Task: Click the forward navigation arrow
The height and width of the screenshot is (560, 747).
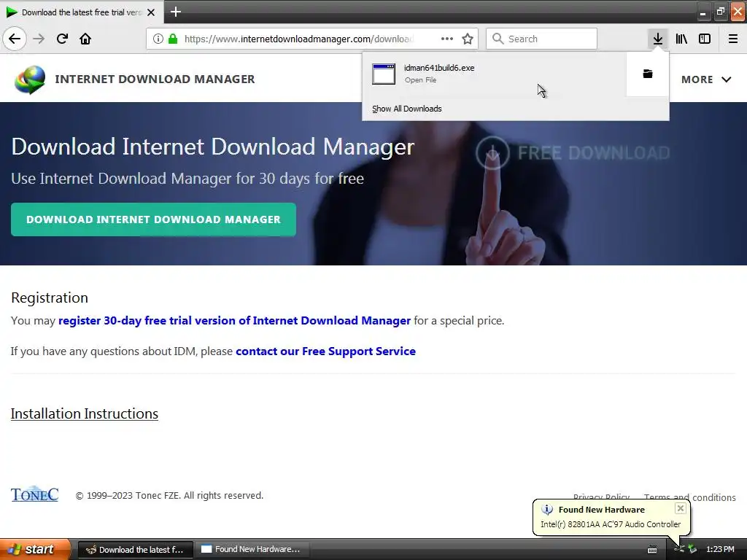Action: [x=39, y=39]
